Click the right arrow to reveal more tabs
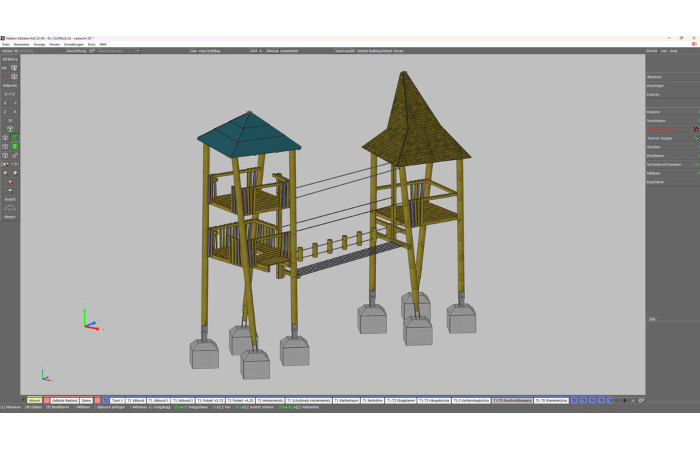Screen dimensions: 700x450 tap(625, 400)
